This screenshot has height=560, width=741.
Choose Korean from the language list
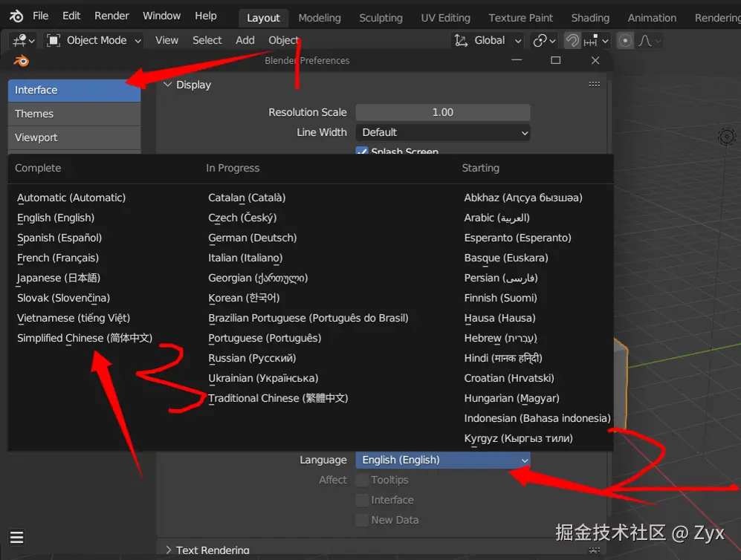click(244, 298)
